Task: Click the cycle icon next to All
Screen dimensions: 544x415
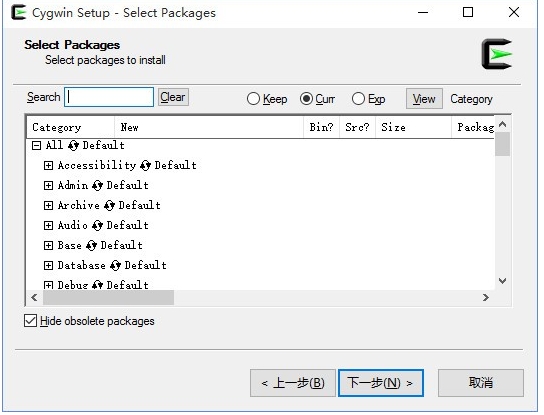Action: click(73, 145)
